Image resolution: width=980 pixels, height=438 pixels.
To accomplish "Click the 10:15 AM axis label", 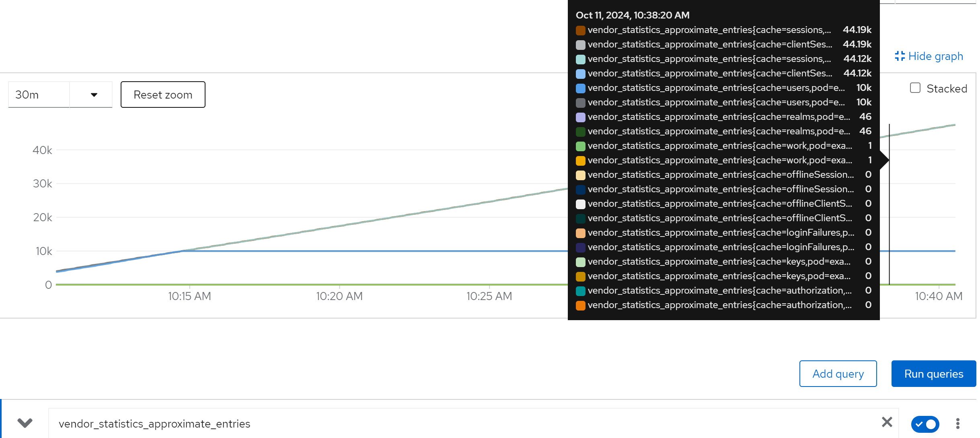I will pos(189,296).
